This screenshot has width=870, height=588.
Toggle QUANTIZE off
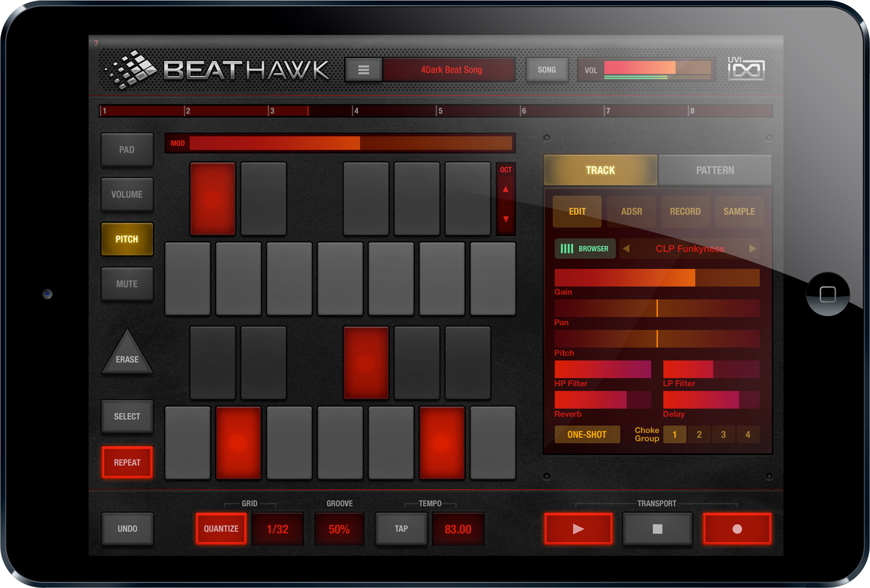pos(221,529)
